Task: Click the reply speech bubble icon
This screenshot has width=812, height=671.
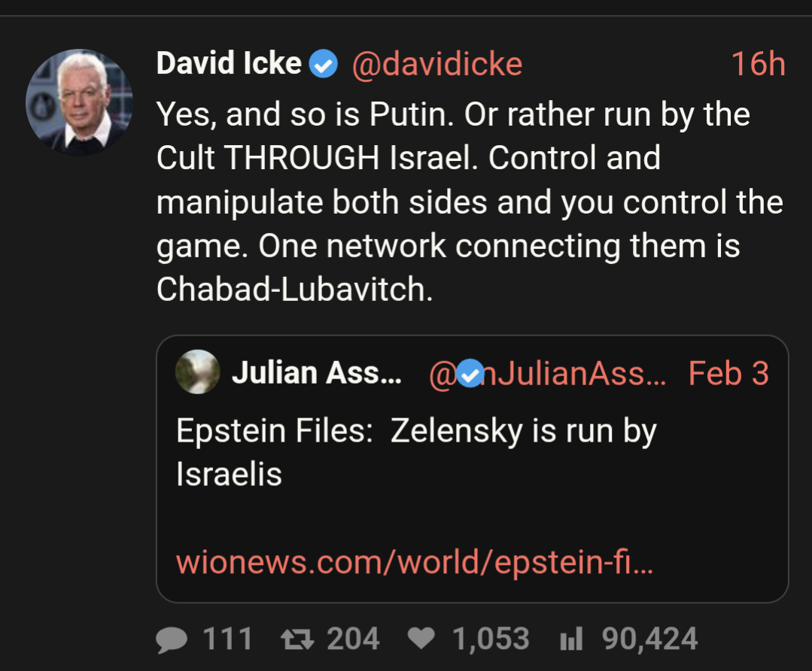Action: coord(172,640)
